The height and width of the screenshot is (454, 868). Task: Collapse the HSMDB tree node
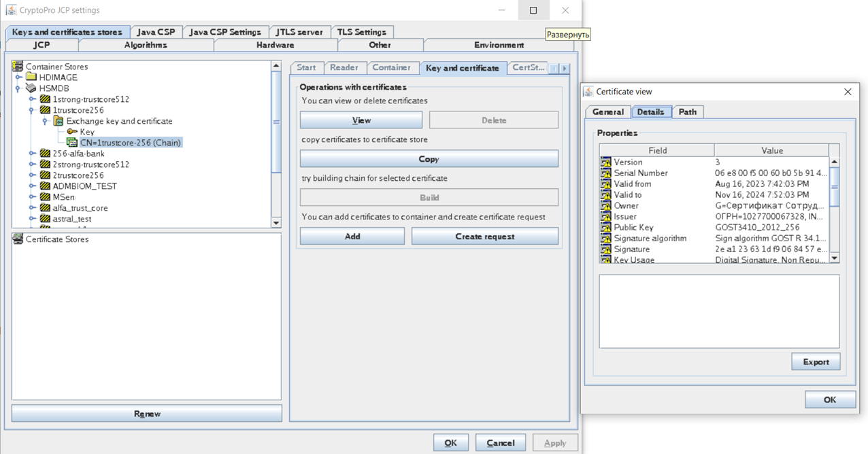coord(16,88)
